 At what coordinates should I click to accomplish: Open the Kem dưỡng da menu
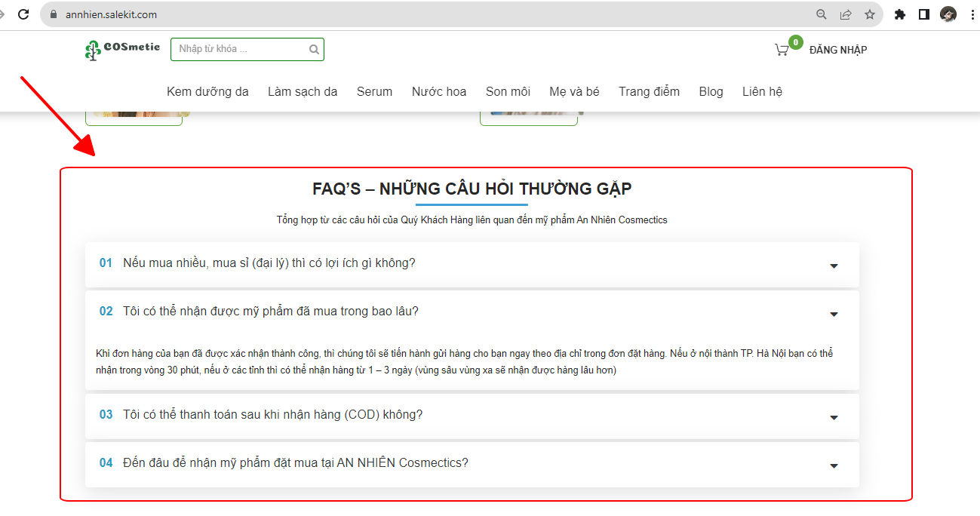207,91
